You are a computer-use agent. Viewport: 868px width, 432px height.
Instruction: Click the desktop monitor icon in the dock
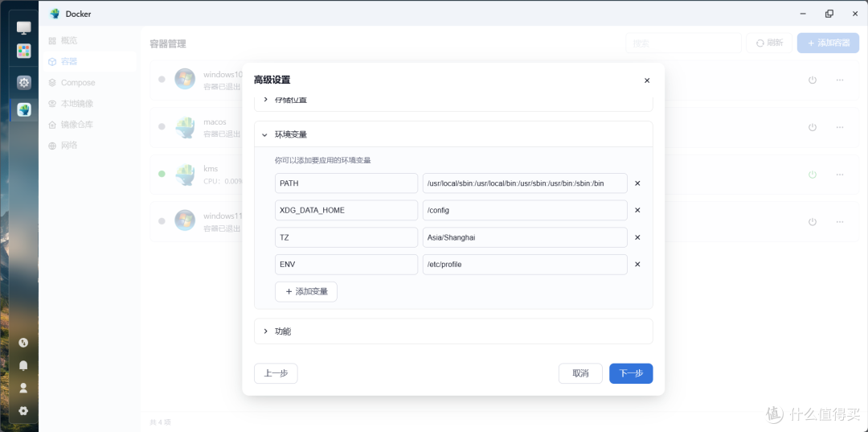click(x=24, y=27)
